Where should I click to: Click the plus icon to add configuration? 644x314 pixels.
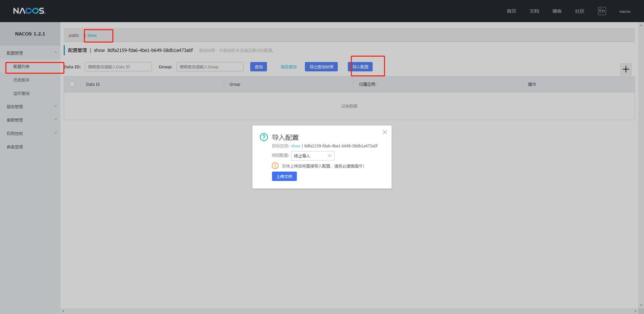pyautogui.click(x=626, y=69)
